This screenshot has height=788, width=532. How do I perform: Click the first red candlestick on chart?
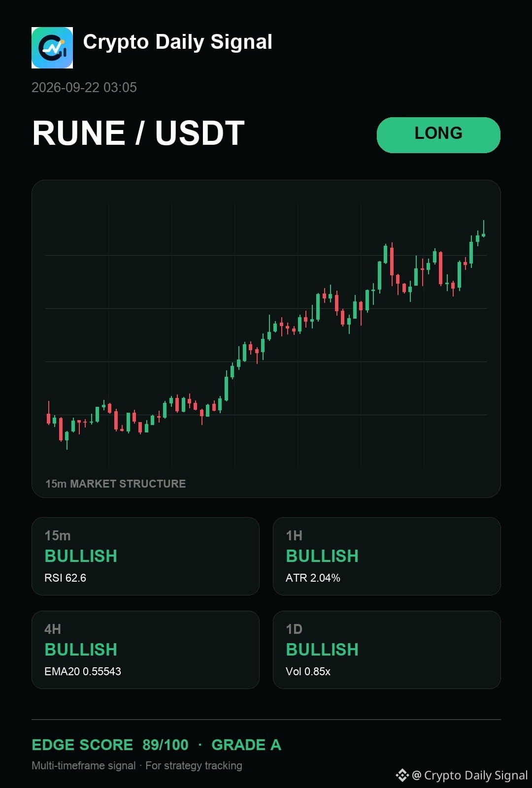coord(48,414)
